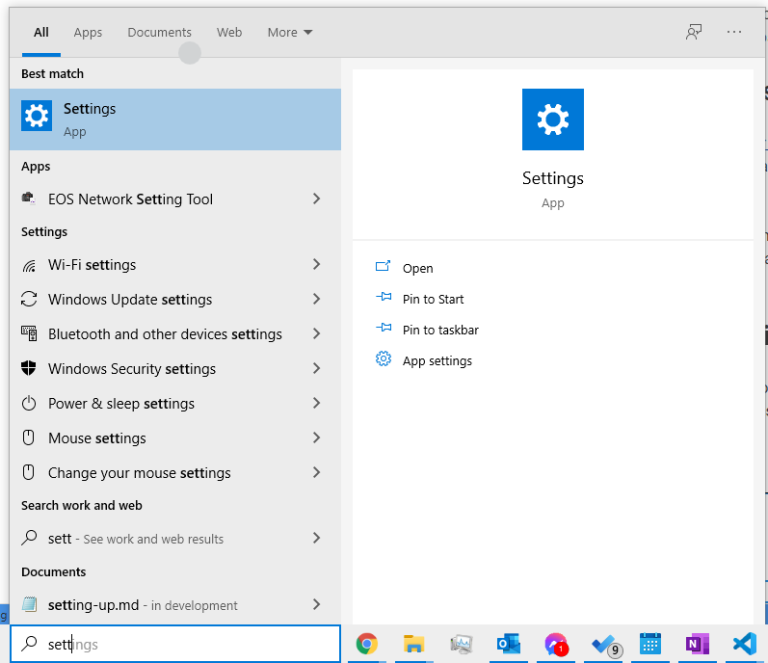768x663 pixels.
Task: Open Visual Studio Code from the taskbar
Action: [744, 643]
